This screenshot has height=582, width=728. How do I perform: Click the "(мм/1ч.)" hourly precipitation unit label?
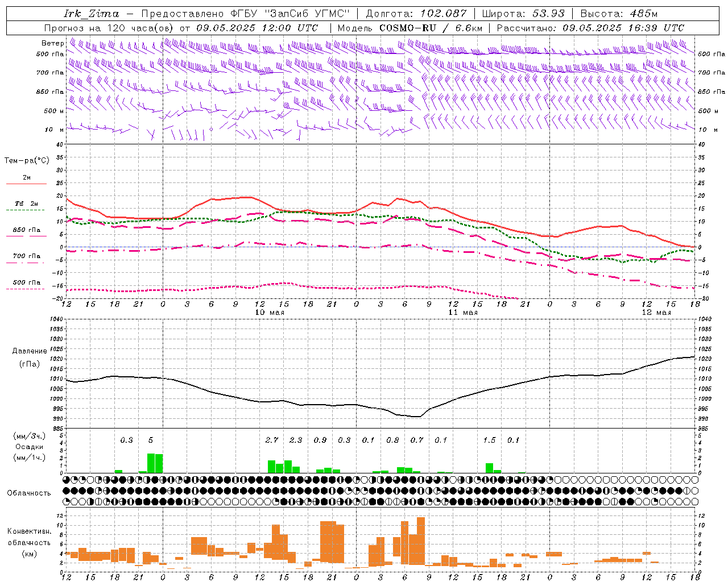click(30, 458)
